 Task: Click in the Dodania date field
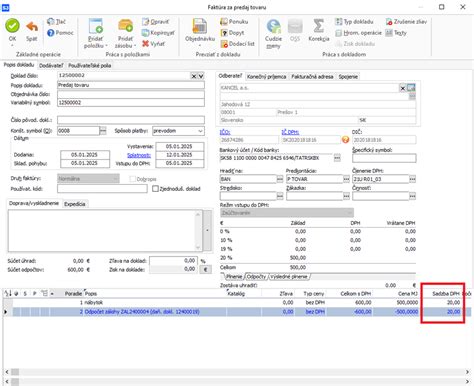click(85, 155)
